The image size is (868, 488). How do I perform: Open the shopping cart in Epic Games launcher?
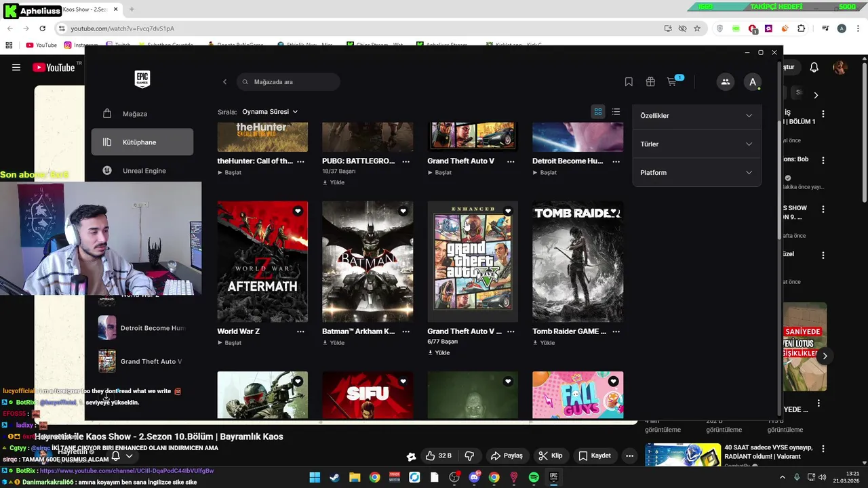pos(672,82)
